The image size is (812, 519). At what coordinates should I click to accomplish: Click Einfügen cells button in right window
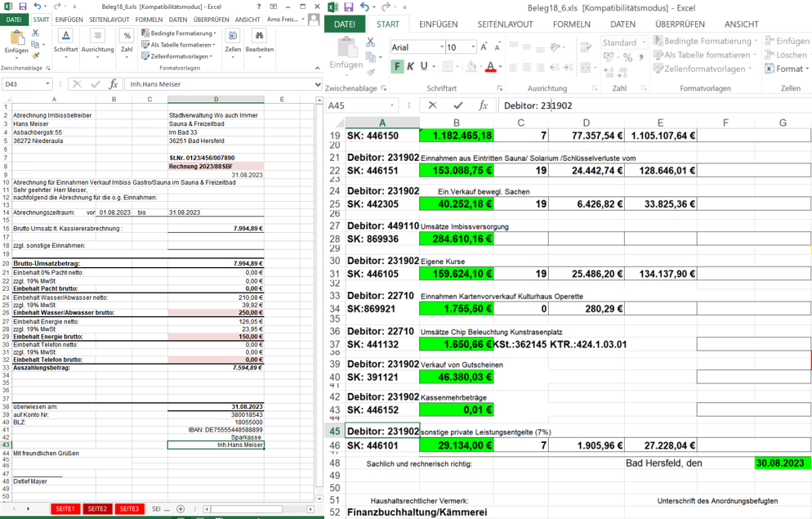(786, 41)
